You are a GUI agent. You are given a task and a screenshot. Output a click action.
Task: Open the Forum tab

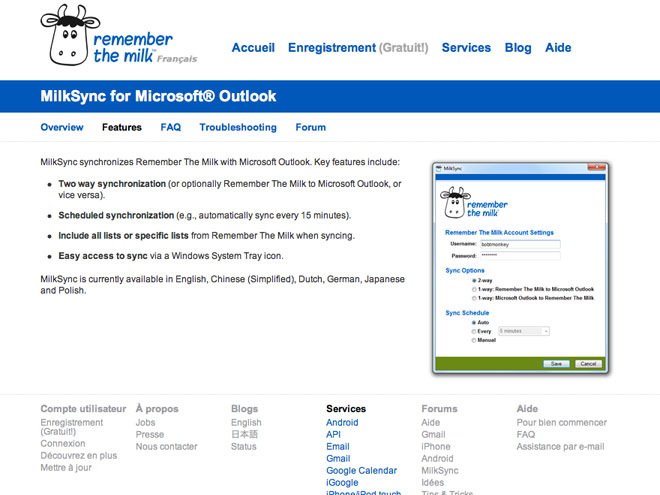tap(311, 127)
